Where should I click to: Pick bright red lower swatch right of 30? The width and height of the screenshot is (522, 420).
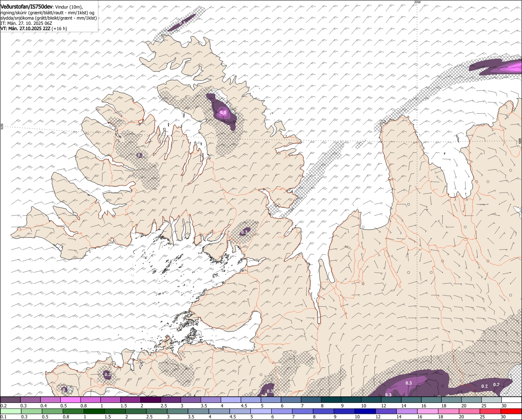[x=511, y=411]
